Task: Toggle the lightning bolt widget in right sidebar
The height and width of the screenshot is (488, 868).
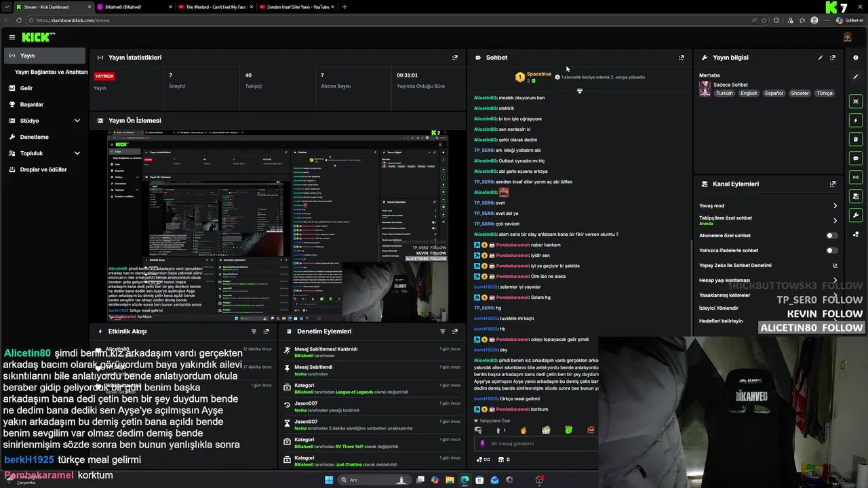Action: point(856,120)
